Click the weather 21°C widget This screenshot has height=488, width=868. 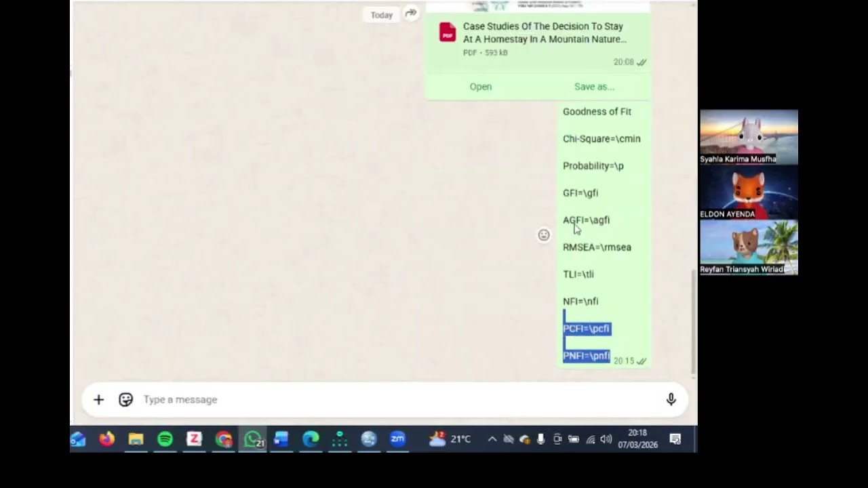(450, 439)
